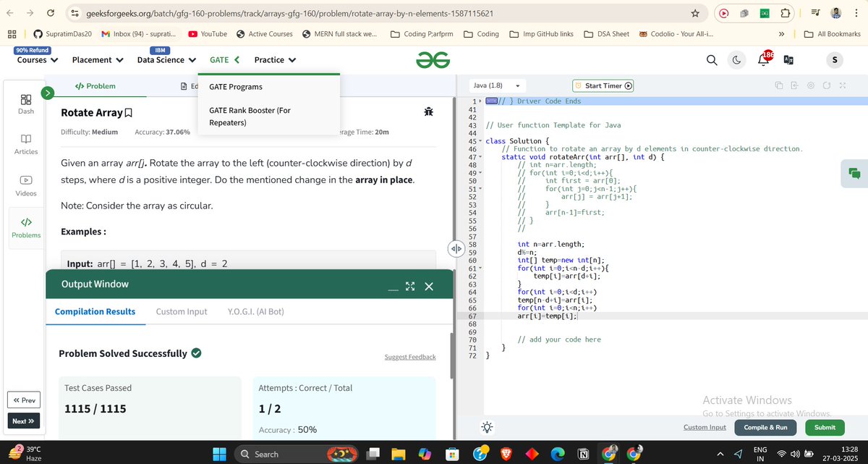868x464 pixels.
Task: Copy the code in the editor
Action: click(778, 85)
